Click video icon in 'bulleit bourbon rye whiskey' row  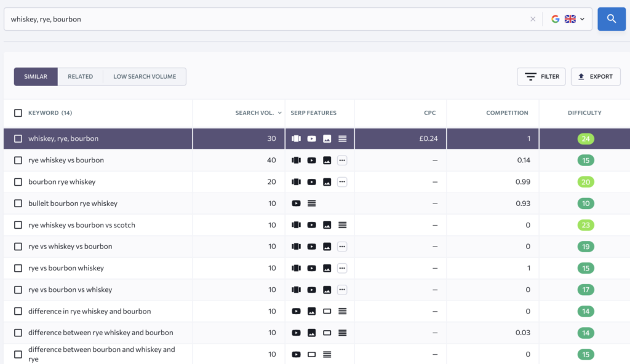point(296,204)
